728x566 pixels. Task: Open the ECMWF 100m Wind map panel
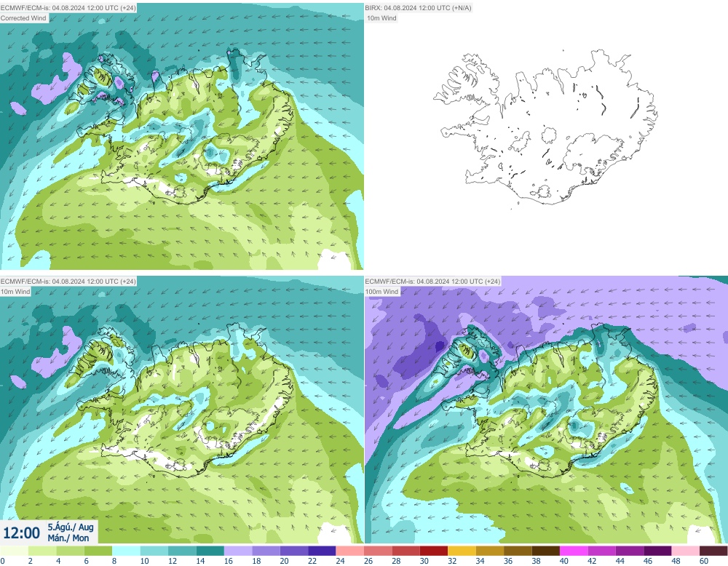pyautogui.click(x=546, y=410)
